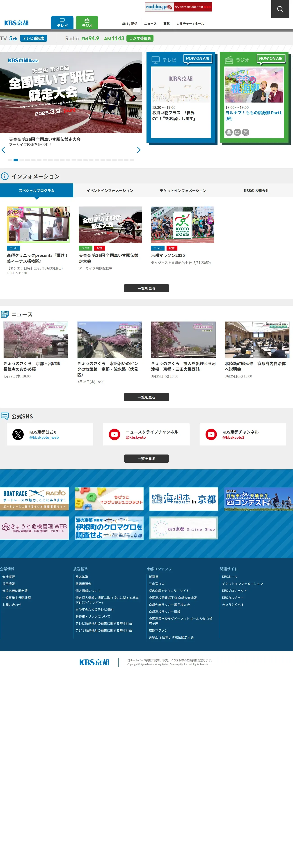Image resolution: width=293 pixels, height=868 pixels.
Task: Open 出町柳 長徳寺のおかめ桜 news thumbnail
Action: [x=36, y=339]
